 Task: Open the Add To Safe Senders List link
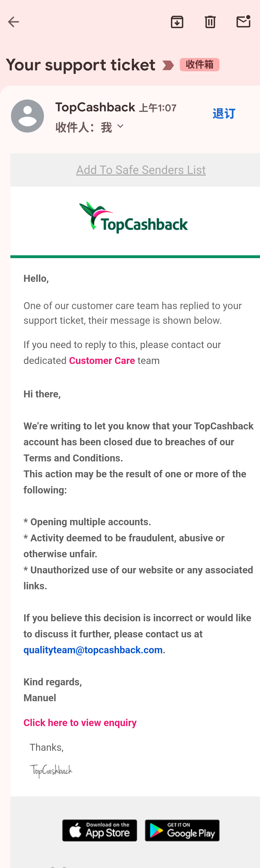141,170
